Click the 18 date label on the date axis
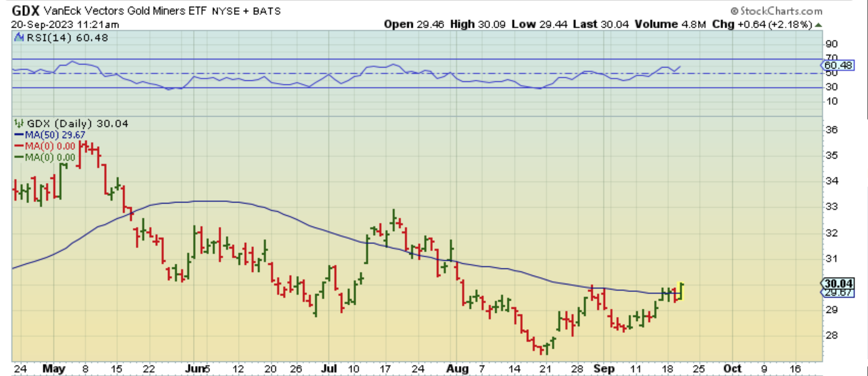Screen dimensions: 868x376 (x=667, y=369)
